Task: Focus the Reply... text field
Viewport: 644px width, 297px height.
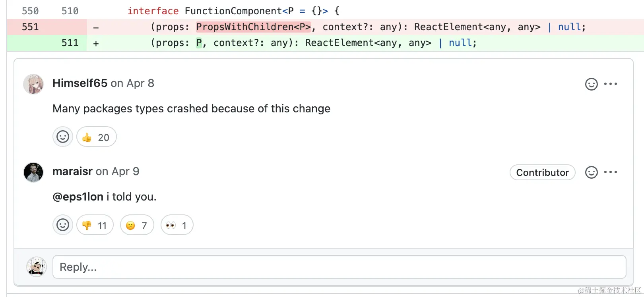Action: 339,267
